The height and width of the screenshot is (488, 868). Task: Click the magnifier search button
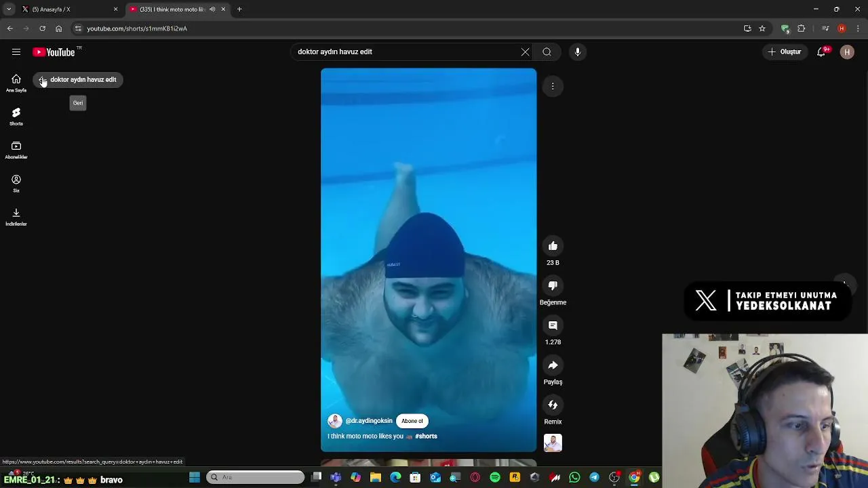547,52
